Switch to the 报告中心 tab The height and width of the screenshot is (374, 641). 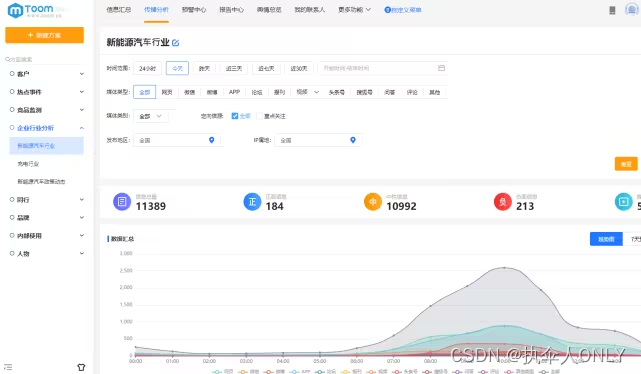[231, 10]
